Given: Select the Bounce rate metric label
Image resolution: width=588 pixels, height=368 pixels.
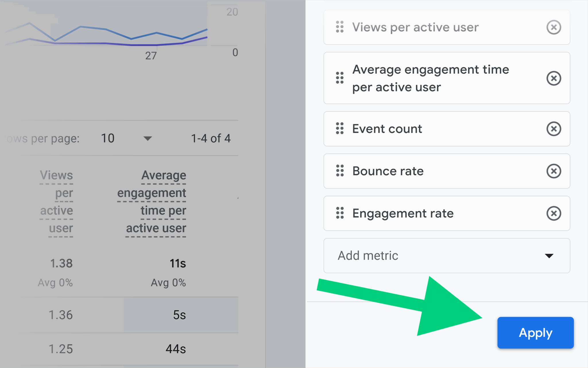Looking at the screenshot, I should pyautogui.click(x=388, y=171).
